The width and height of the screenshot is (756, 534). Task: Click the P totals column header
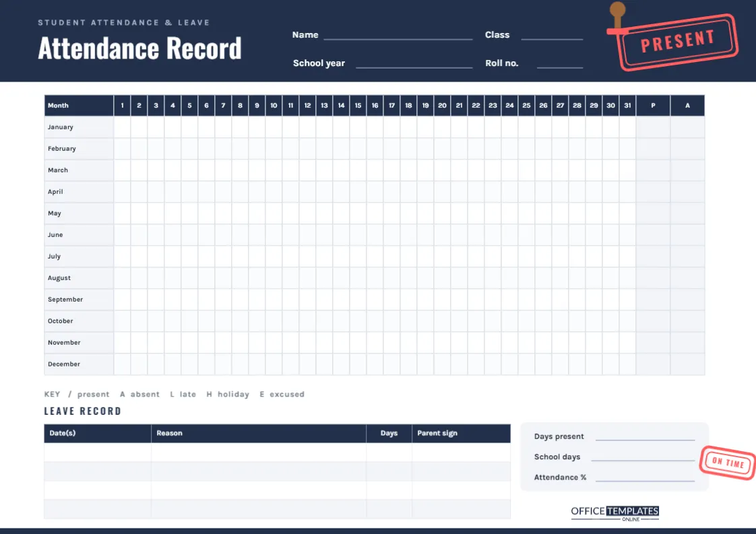[x=654, y=106]
